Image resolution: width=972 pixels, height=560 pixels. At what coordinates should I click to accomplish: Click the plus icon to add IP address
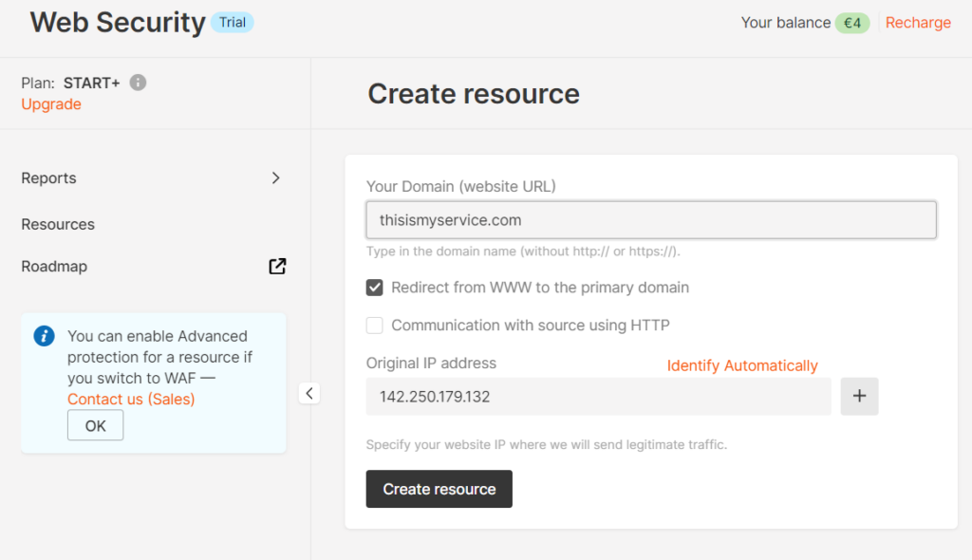click(x=859, y=397)
